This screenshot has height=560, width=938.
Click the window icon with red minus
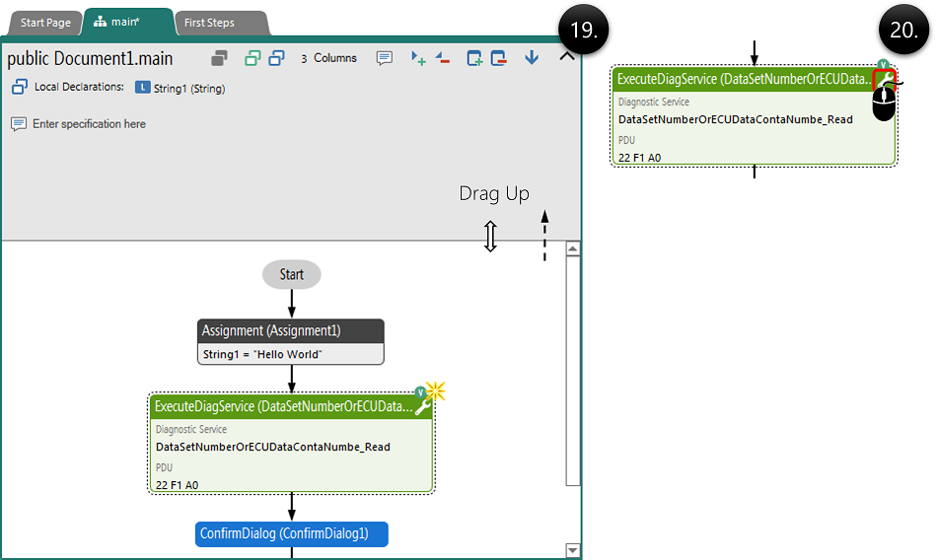click(x=499, y=58)
